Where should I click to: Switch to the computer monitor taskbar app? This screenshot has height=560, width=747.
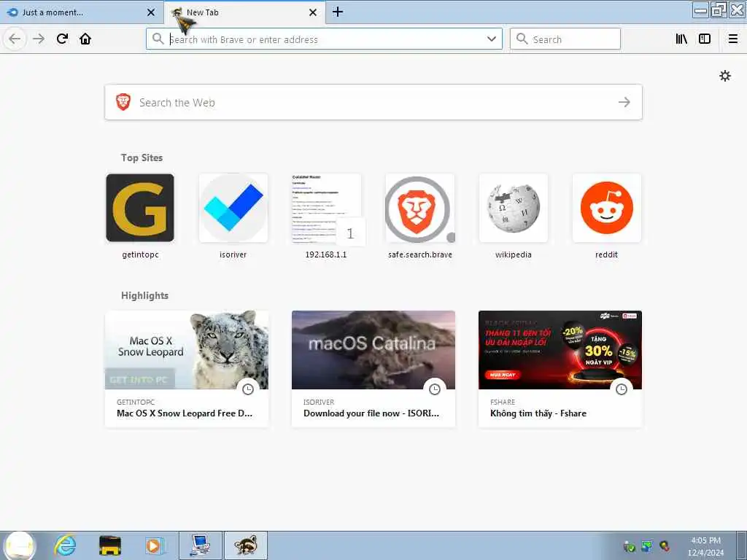coord(200,545)
